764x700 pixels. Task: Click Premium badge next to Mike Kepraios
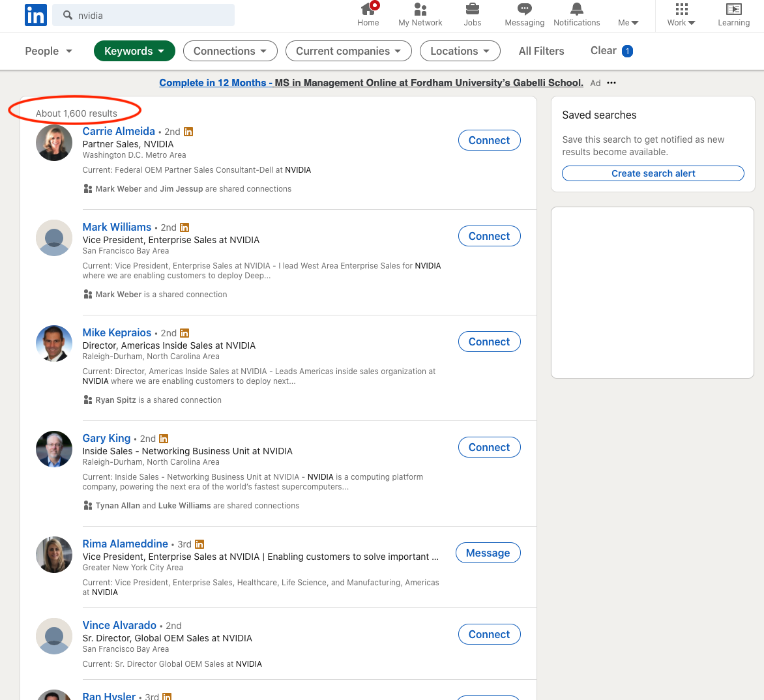point(184,333)
